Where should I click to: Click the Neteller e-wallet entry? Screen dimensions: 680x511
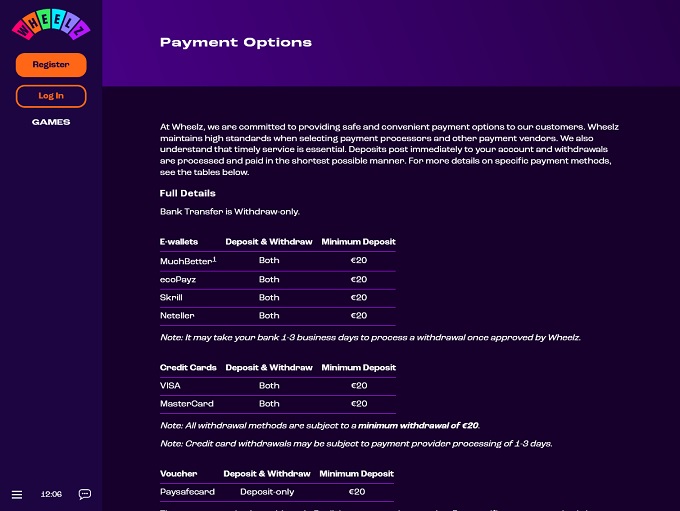pos(176,315)
